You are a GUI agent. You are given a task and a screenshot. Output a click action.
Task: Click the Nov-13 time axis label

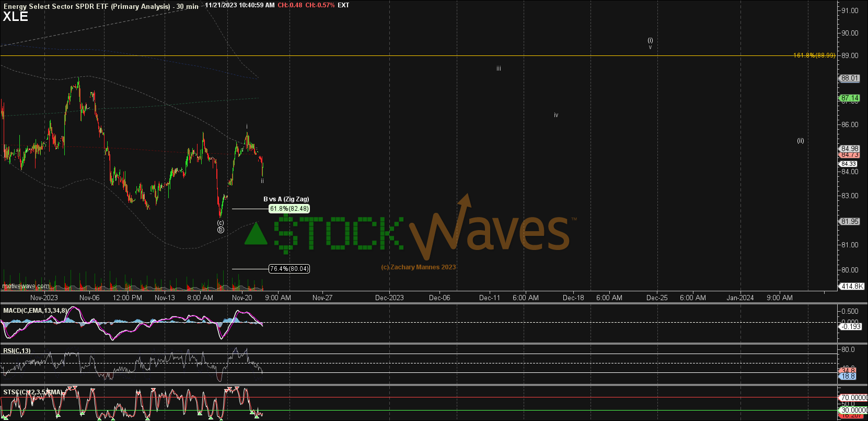click(x=165, y=298)
